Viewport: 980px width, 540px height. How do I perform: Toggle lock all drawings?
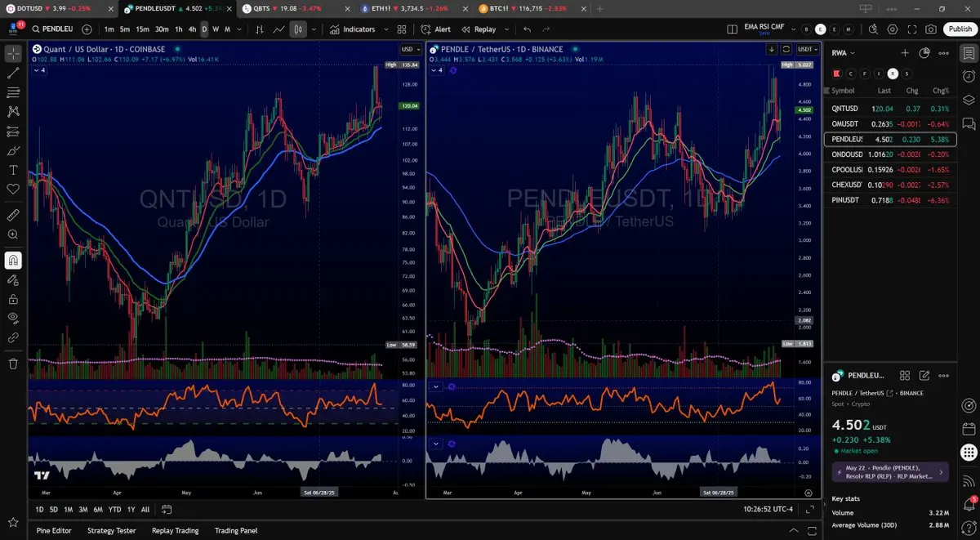(13, 299)
